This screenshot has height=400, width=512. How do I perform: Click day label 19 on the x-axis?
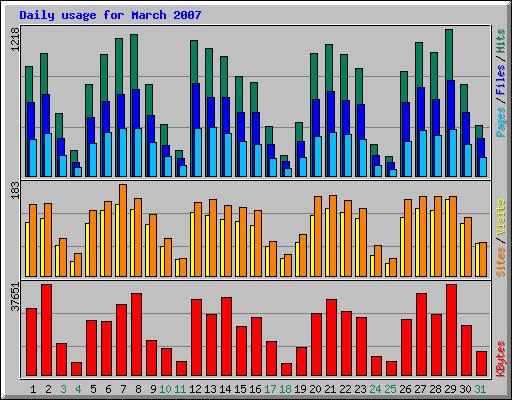[300, 389]
